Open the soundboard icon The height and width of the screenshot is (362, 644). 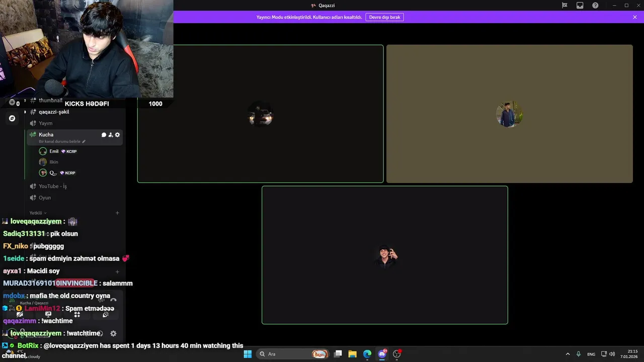click(106, 315)
